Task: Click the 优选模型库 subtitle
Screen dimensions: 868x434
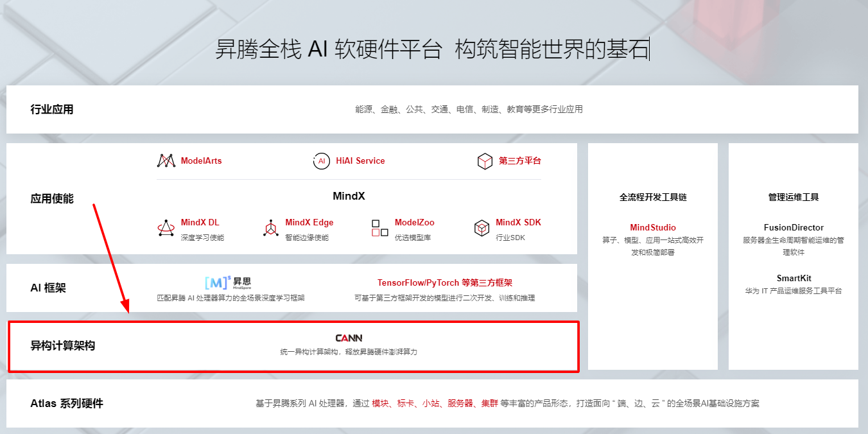Action: pos(413,238)
